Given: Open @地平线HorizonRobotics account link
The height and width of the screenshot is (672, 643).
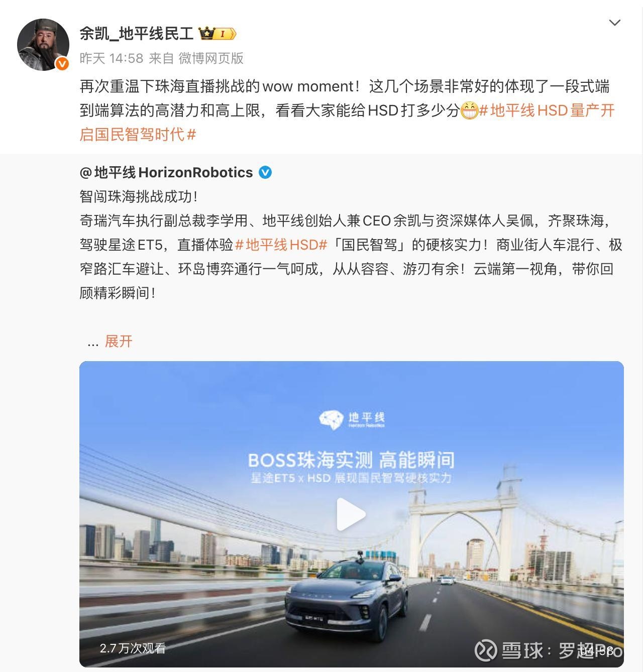Looking at the screenshot, I should pyautogui.click(x=166, y=172).
